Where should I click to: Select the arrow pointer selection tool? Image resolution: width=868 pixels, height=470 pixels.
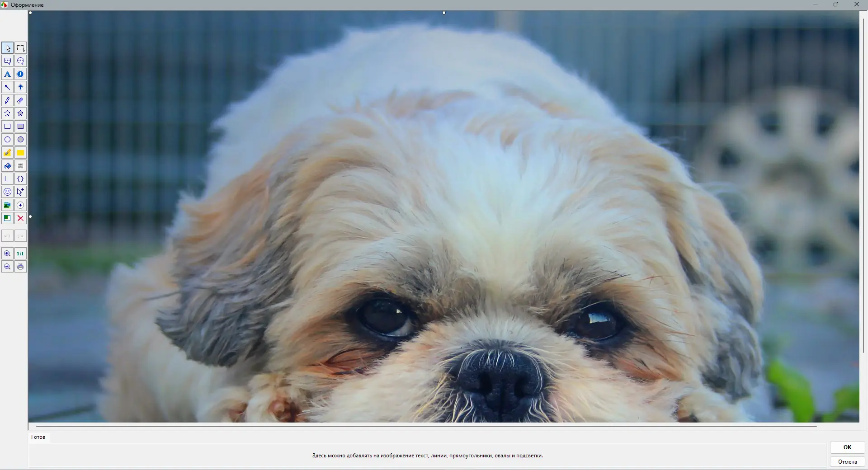(x=7, y=48)
